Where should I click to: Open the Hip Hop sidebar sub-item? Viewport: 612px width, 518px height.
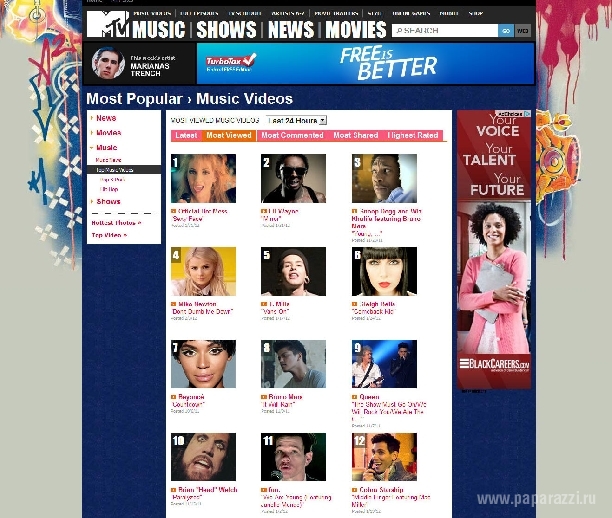coord(109,189)
